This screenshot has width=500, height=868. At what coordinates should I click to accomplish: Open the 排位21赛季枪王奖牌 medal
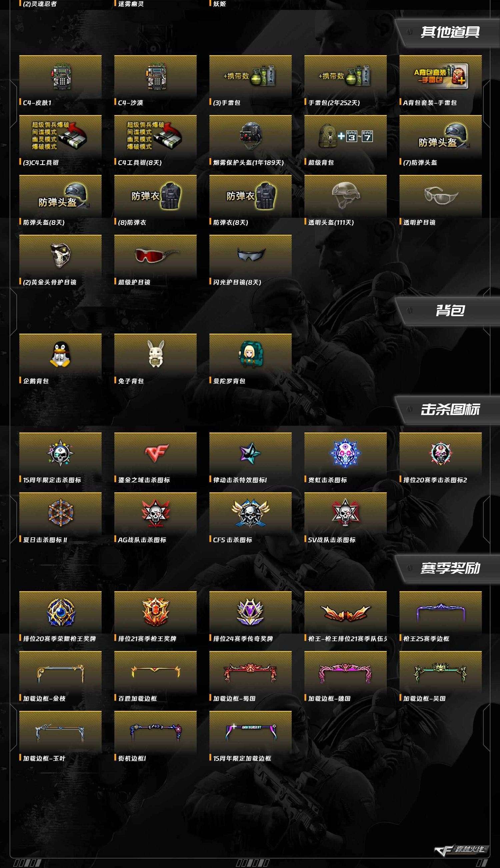[156, 612]
